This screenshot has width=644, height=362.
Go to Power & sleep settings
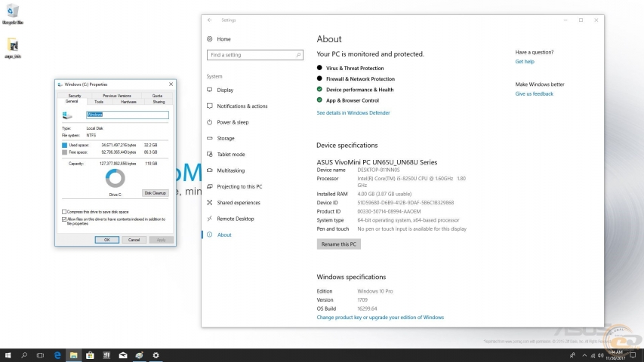tap(232, 122)
